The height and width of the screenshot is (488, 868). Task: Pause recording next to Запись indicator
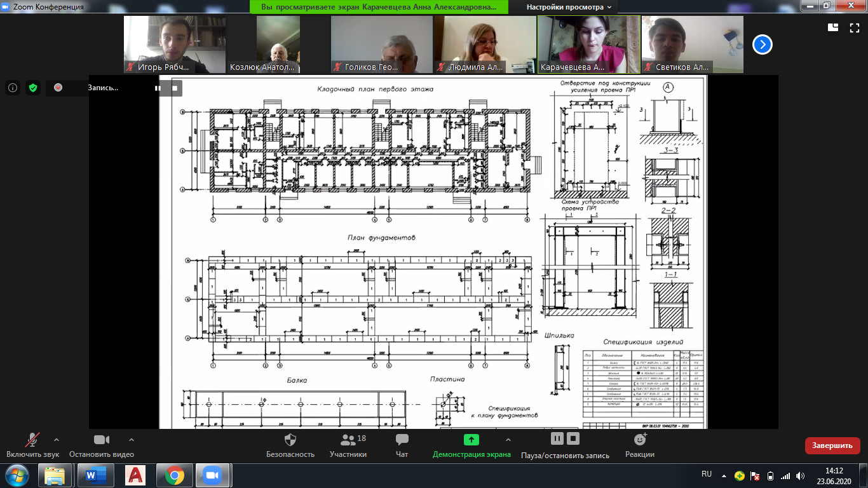tap(158, 88)
